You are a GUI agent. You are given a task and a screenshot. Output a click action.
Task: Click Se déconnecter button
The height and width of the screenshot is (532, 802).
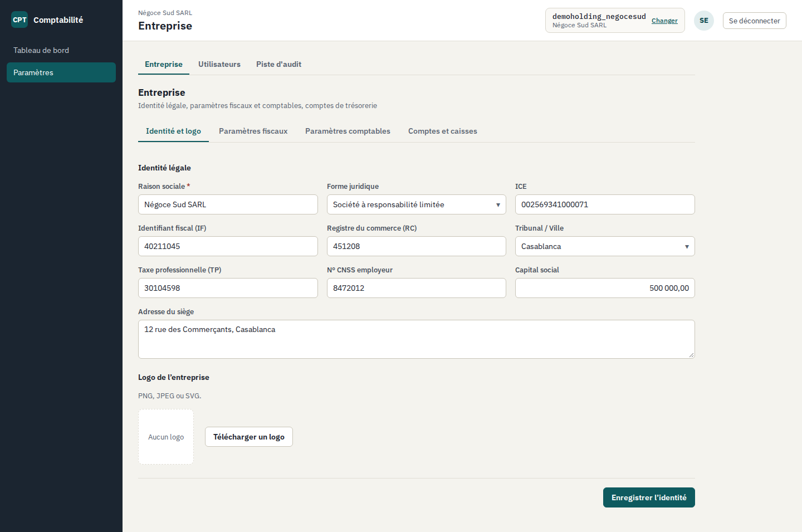click(x=754, y=21)
